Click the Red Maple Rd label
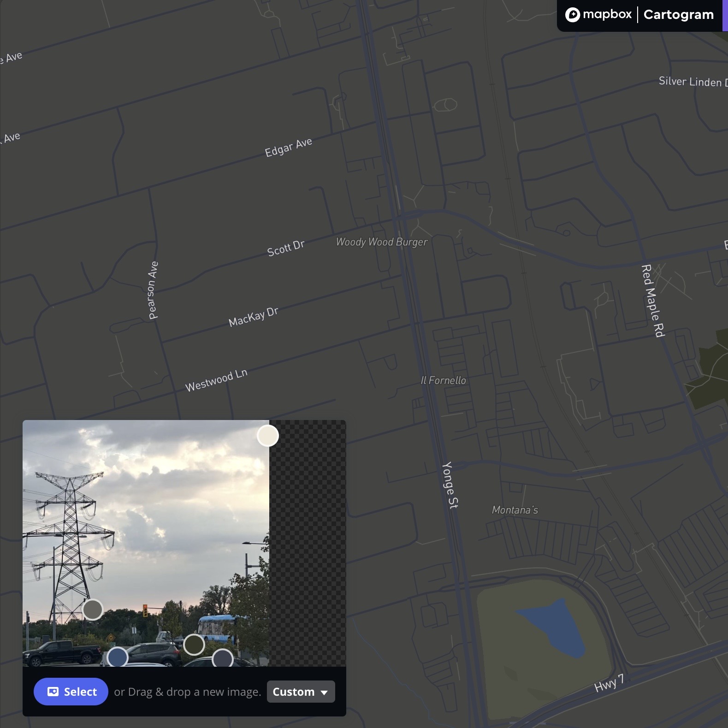This screenshot has height=728, width=728. pos(653,301)
